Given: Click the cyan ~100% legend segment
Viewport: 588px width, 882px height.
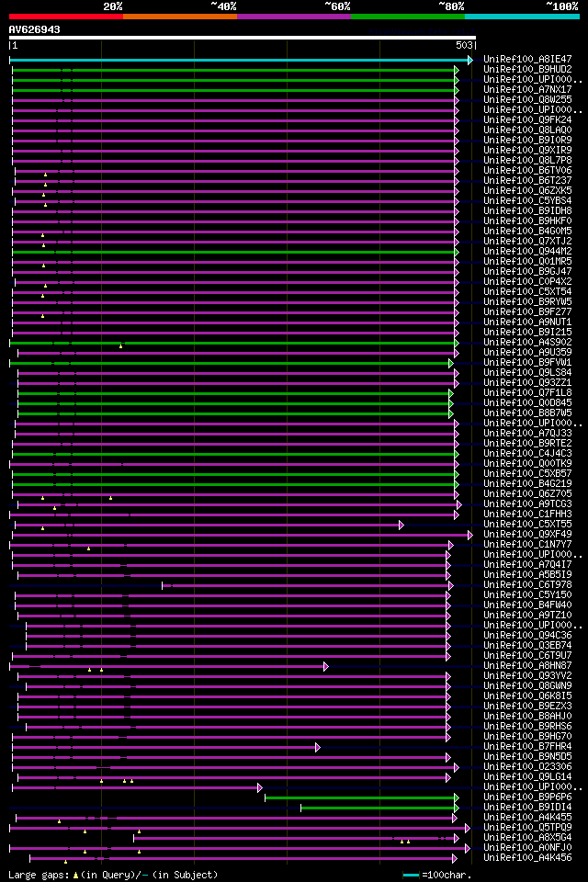Looking at the screenshot, I should (x=522, y=17).
